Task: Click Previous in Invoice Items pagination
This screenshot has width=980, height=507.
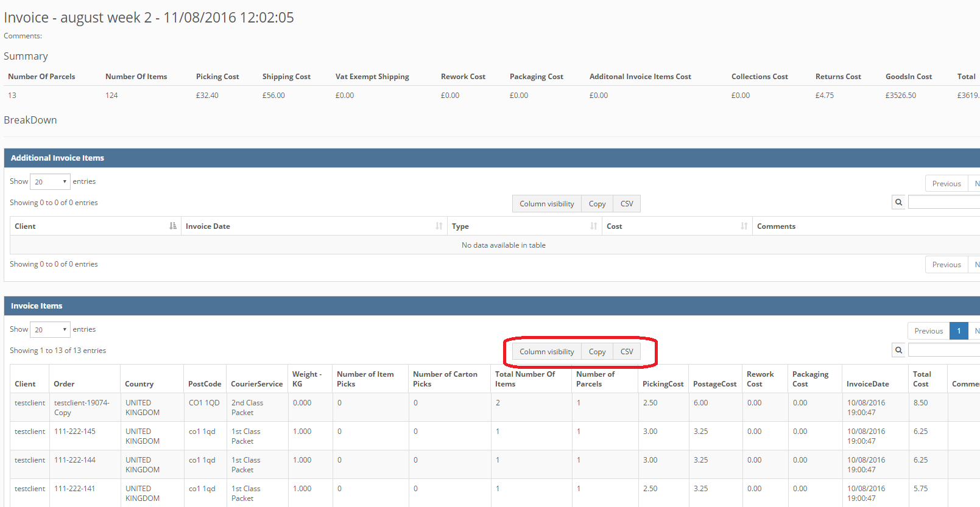Action: [928, 330]
